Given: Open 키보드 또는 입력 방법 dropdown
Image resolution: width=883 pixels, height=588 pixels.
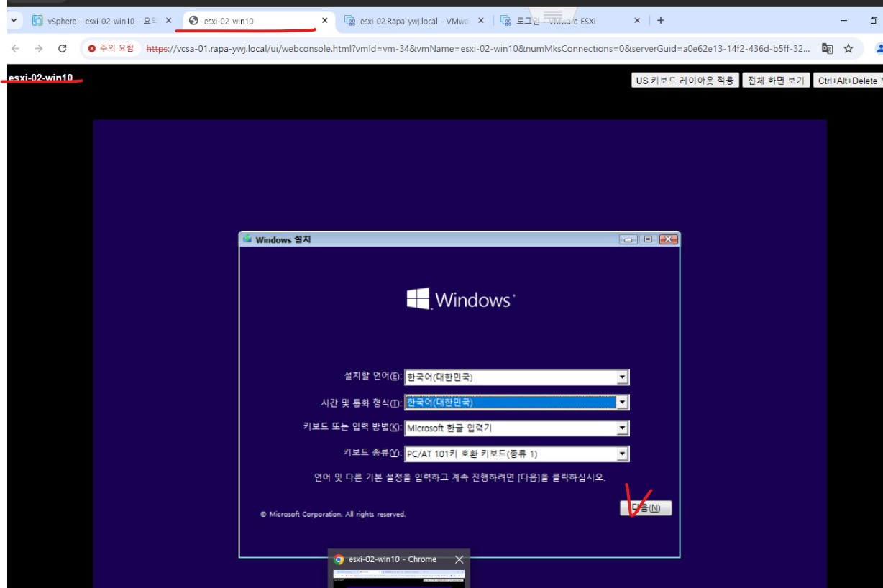Looking at the screenshot, I should click(x=516, y=428).
